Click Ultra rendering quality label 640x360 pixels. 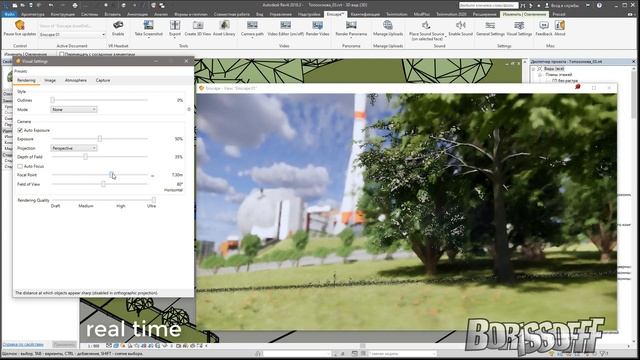tap(151, 206)
